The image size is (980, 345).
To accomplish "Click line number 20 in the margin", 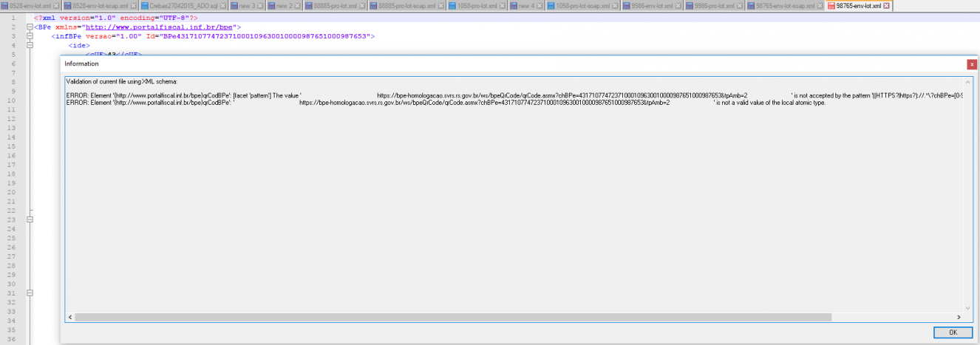I will click(x=11, y=192).
